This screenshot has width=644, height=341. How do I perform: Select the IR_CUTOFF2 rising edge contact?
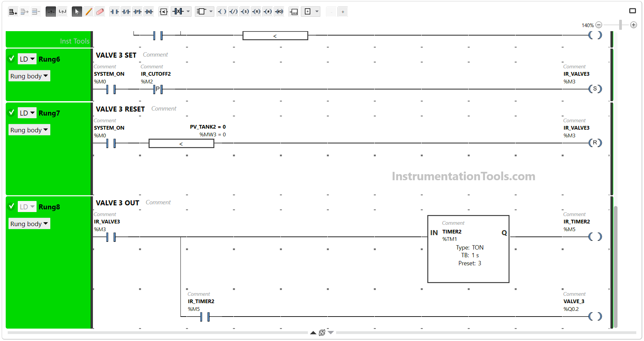[x=158, y=89]
